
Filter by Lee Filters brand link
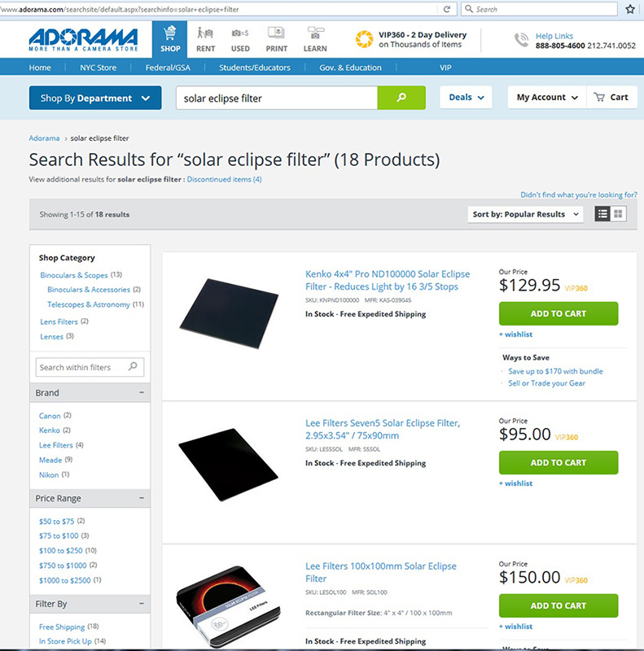[55, 445]
